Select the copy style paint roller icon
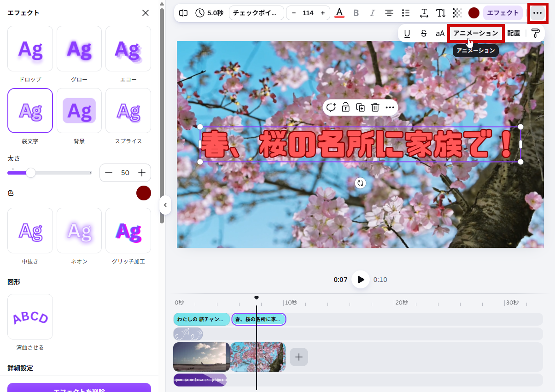Screen dimensions: 555x392 click(x=536, y=33)
